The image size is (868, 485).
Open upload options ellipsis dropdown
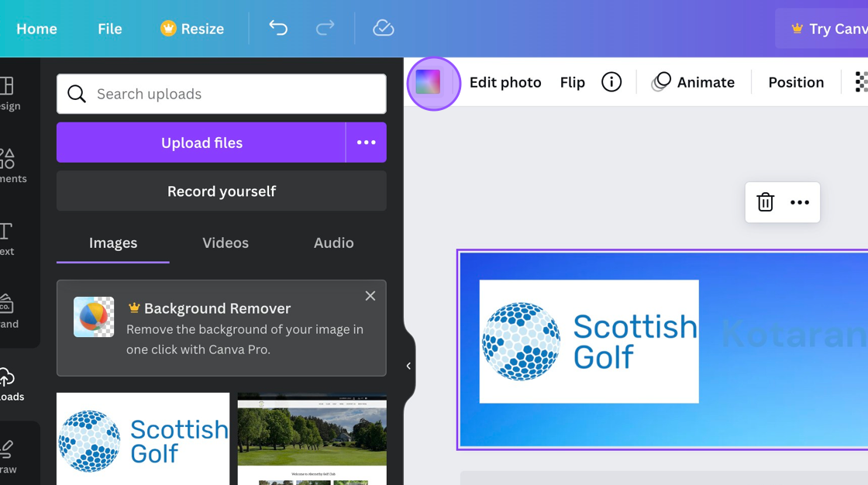(x=366, y=143)
